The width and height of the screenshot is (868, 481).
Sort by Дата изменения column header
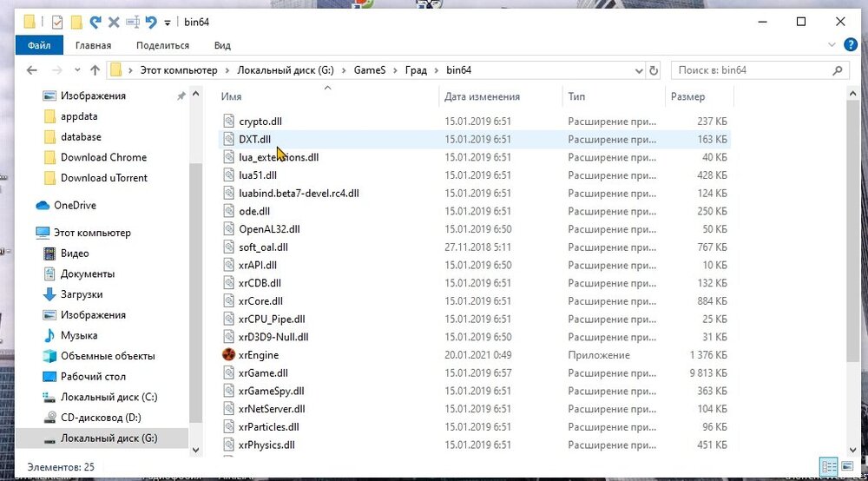tap(482, 96)
